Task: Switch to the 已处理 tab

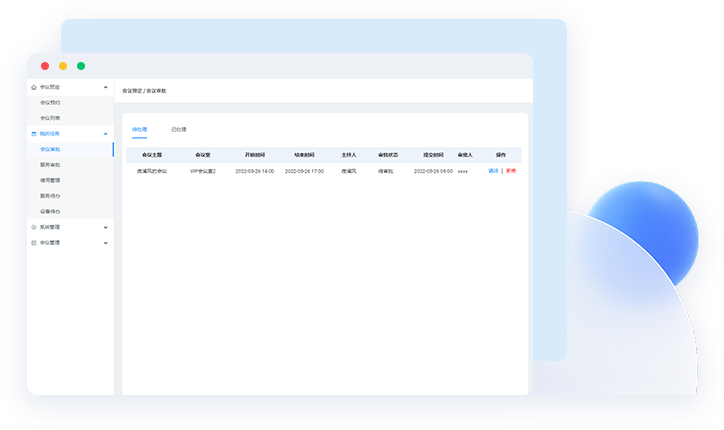Action: [179, 130]
